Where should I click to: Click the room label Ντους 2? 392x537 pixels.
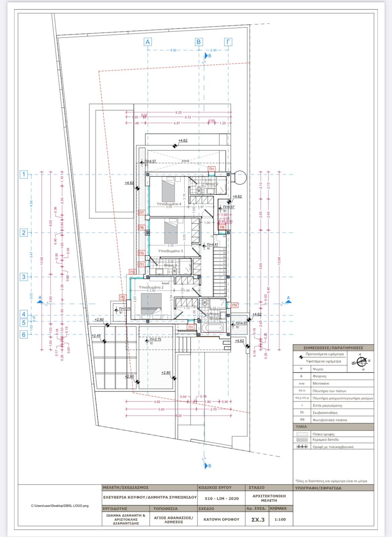pos(212,184)
